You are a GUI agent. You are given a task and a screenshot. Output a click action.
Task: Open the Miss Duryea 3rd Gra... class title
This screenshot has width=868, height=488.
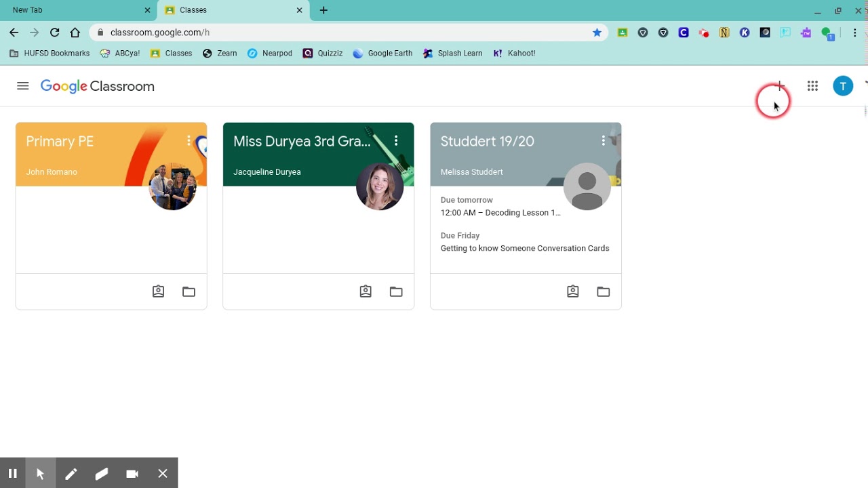pyautogui.click(x=302, y=141)
